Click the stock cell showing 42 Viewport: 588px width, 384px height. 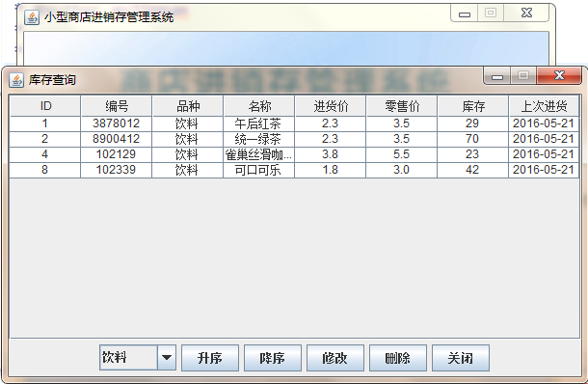[473, 170]
